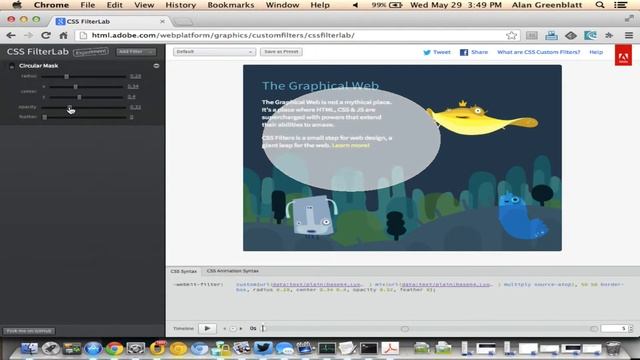This screenshot has height=360, width=640.
Task: Remove the Circular Mask filter
Action: [156, 66]
